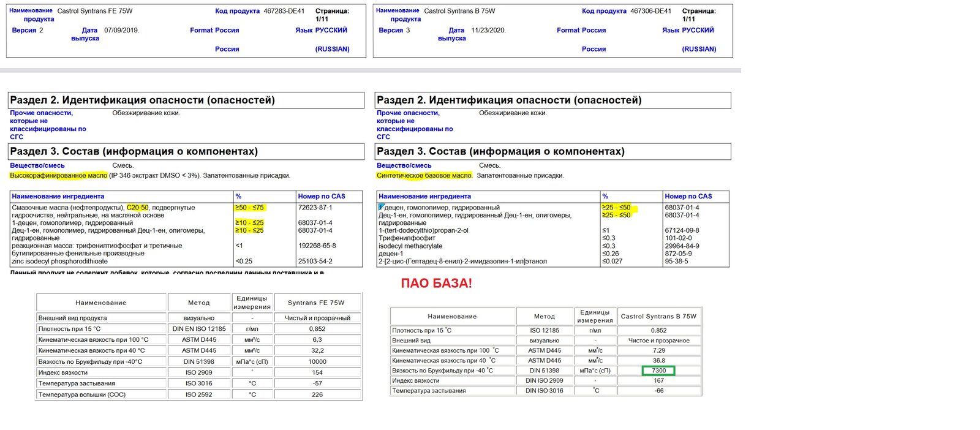This screenshot has width=980, height=430.
Task: Click ingredient 'zinc isodecyl phosphorodithioate'
Action: [x=59, y=261]
